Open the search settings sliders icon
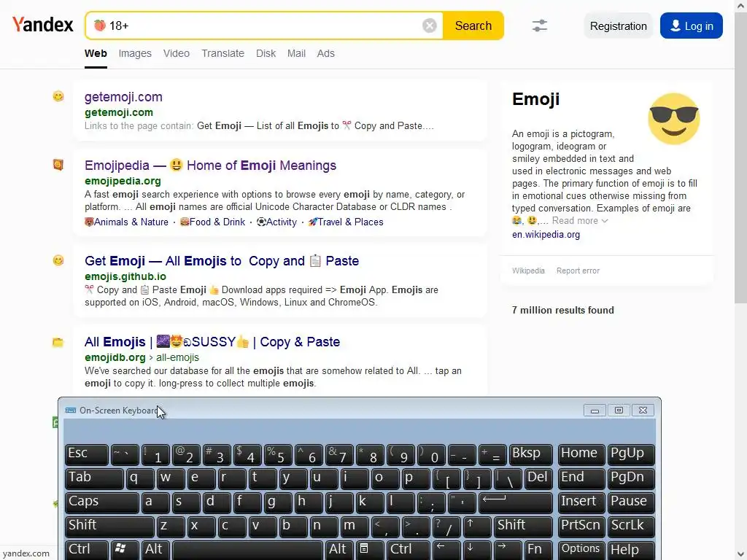Viewport: 747px width, 560px height. [x=539, y=26]
